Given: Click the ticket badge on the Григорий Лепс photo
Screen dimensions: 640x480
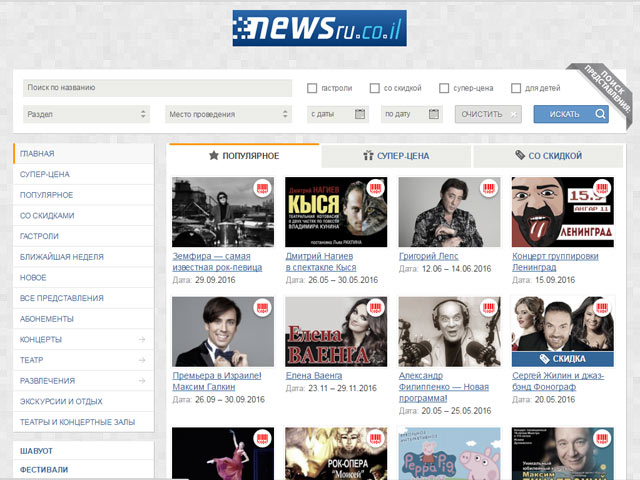Looking at the screenshot, I should pos(489,188).
